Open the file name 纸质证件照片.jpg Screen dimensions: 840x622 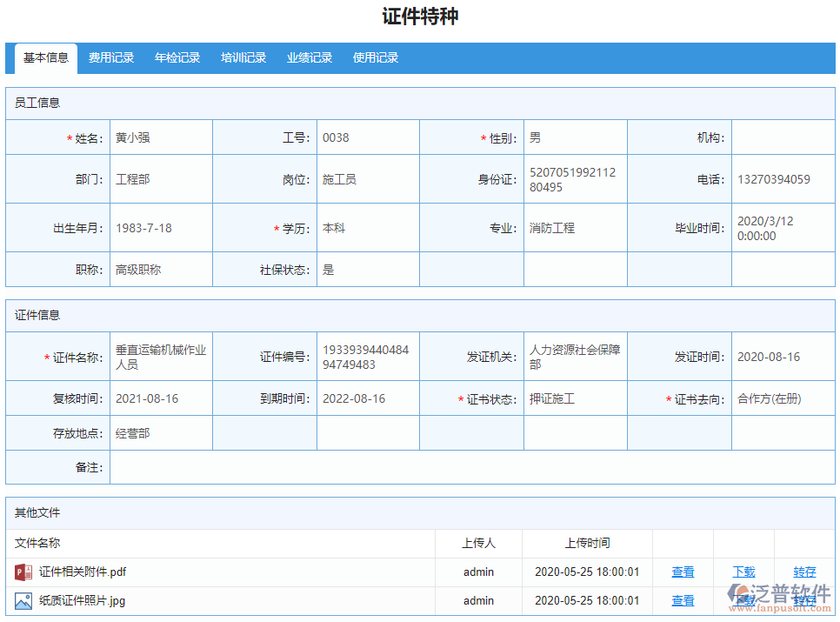[x=82, y=600]
